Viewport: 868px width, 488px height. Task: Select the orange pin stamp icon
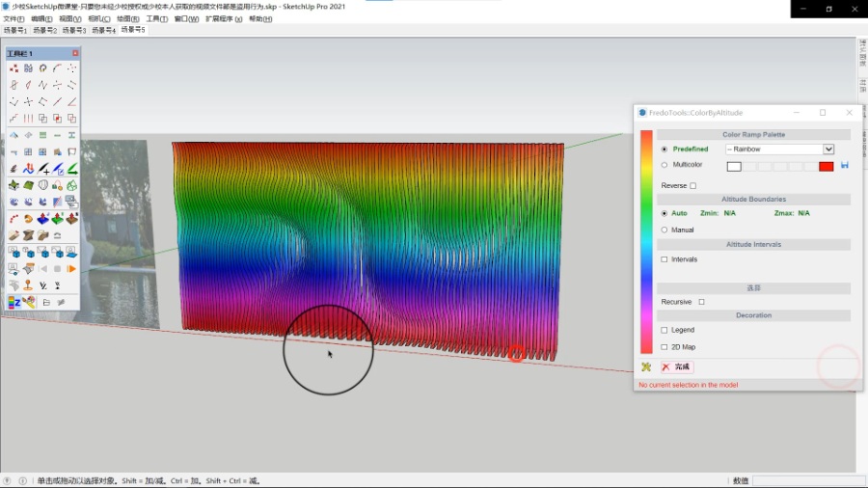[x=28, y=285]
